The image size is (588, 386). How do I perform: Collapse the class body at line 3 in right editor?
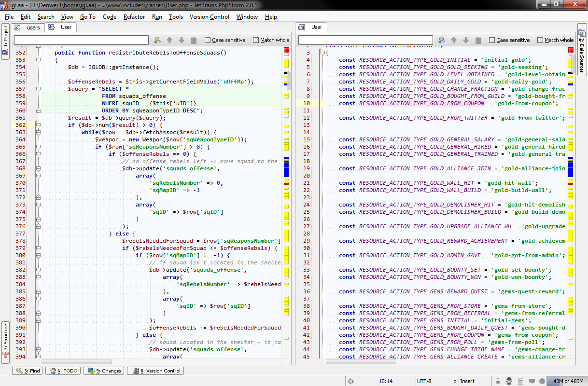click(322, 53)
